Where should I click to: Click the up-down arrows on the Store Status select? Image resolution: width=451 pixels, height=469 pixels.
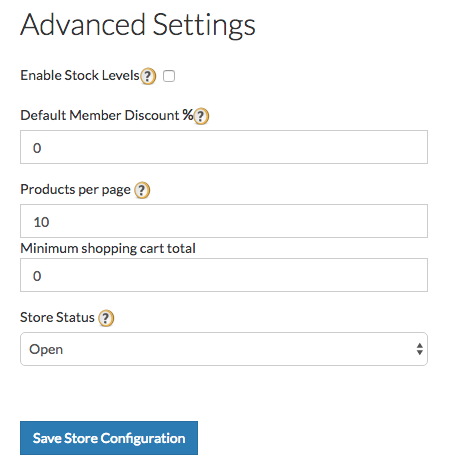419,349
